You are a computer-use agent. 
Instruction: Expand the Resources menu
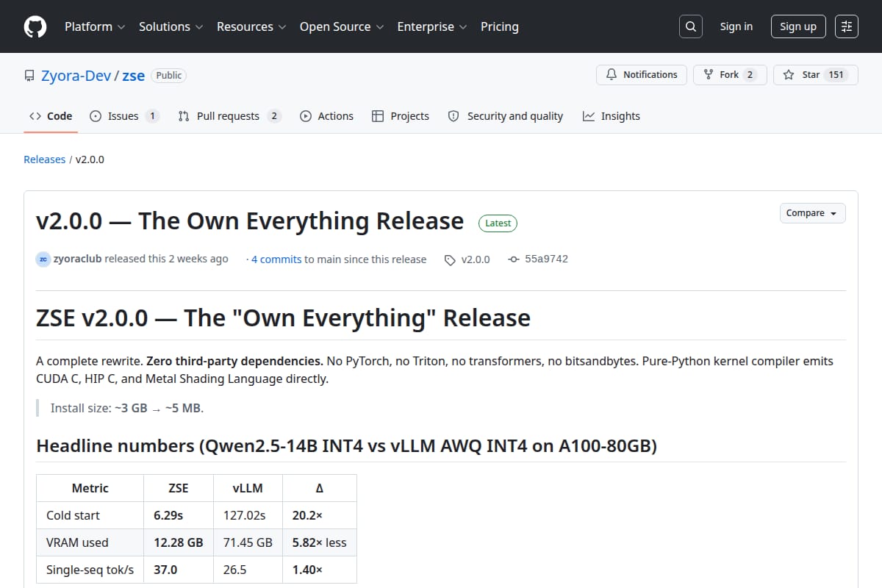[251, 26]
